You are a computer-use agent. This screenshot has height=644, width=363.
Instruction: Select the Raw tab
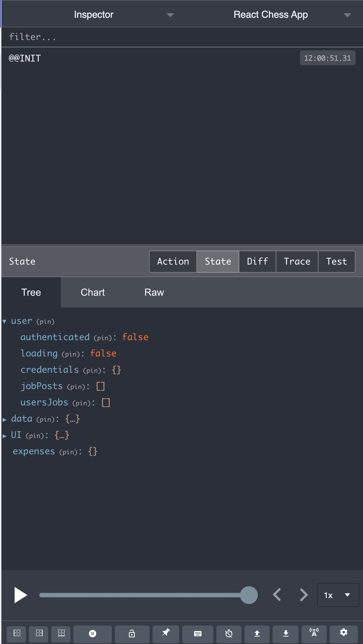click(154, 292)
